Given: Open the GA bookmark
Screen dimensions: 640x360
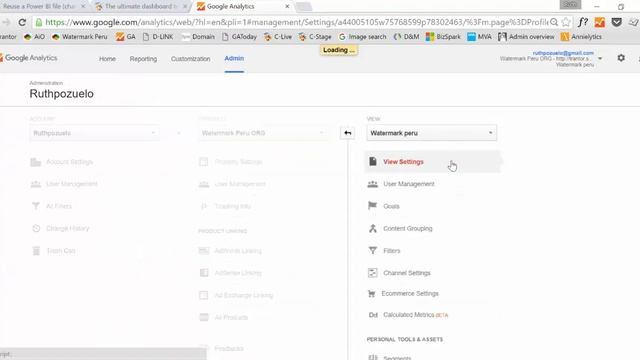Looking at the screenshot, I should point(125,37).
